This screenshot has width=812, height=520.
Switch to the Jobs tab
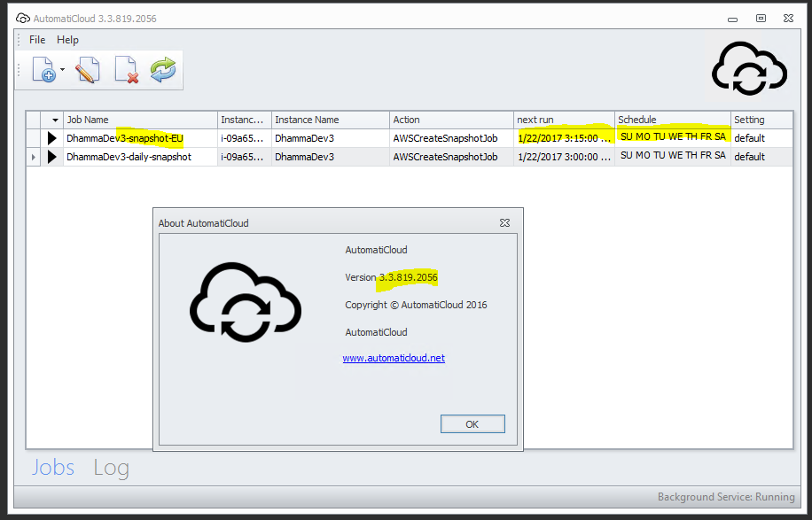[53, 468]
